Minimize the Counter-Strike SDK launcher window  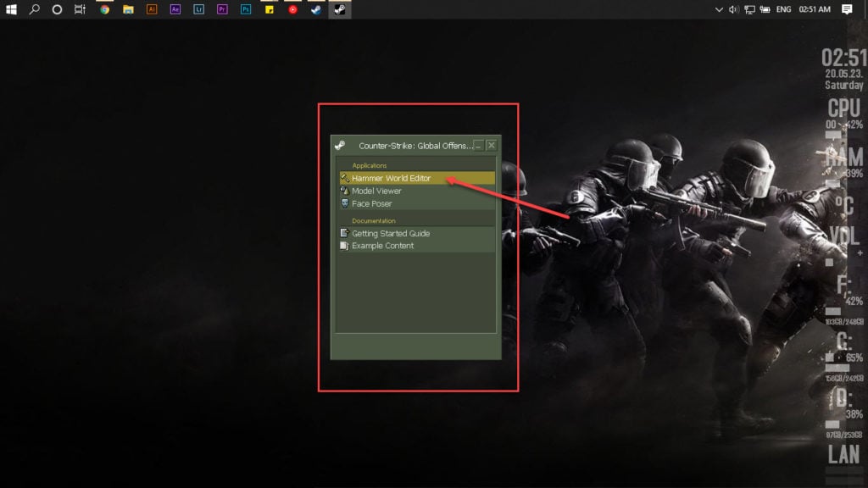point(478,146)
